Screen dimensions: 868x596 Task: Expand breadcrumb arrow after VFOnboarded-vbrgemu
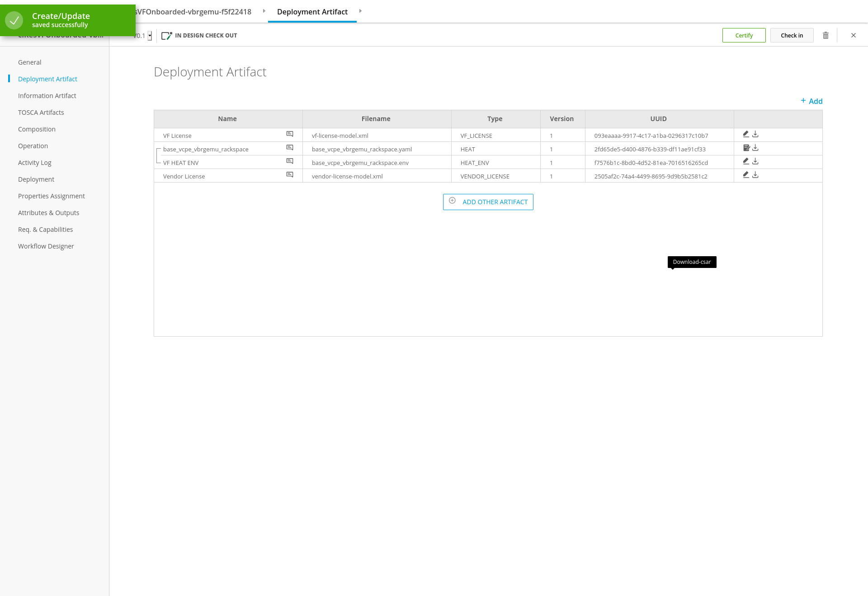264,11
